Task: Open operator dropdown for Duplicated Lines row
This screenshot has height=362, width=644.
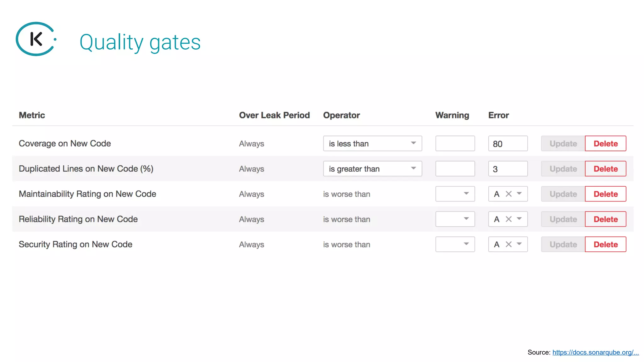Action: [372, 169]
